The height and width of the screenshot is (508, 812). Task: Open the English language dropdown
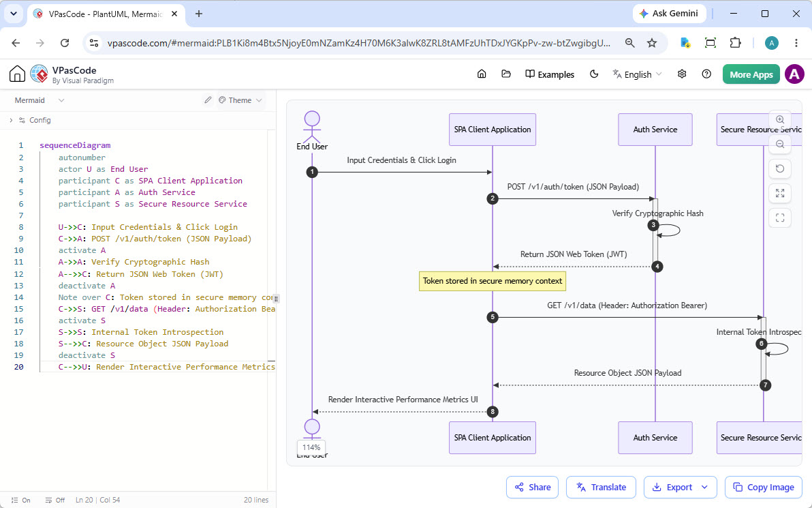(637, 74)
